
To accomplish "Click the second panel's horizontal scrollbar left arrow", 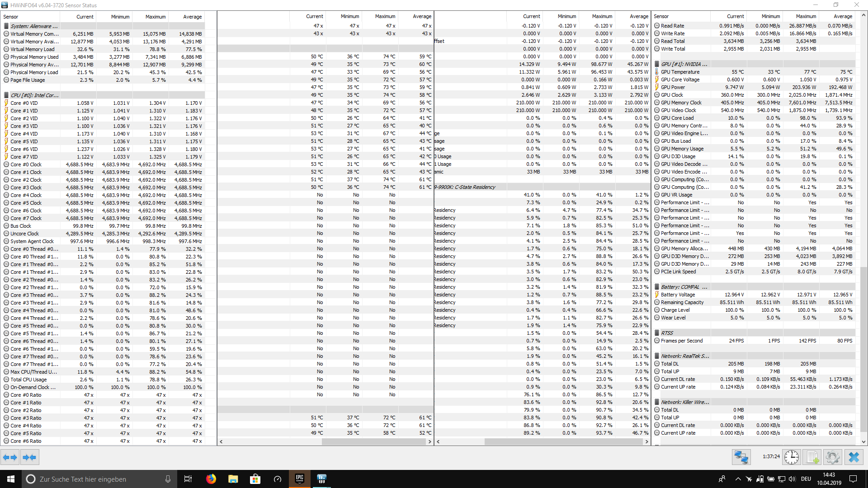I will point(221,441).
